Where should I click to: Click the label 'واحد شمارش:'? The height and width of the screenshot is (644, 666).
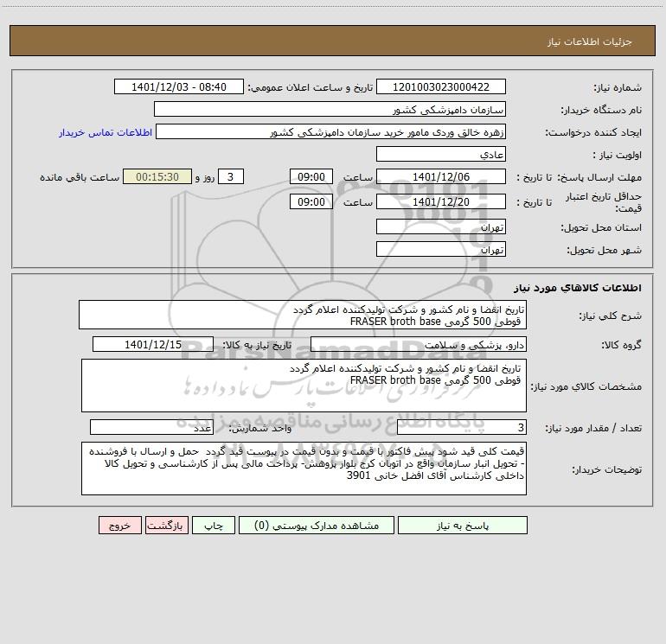pyautogui.click(x=260, y=429)
